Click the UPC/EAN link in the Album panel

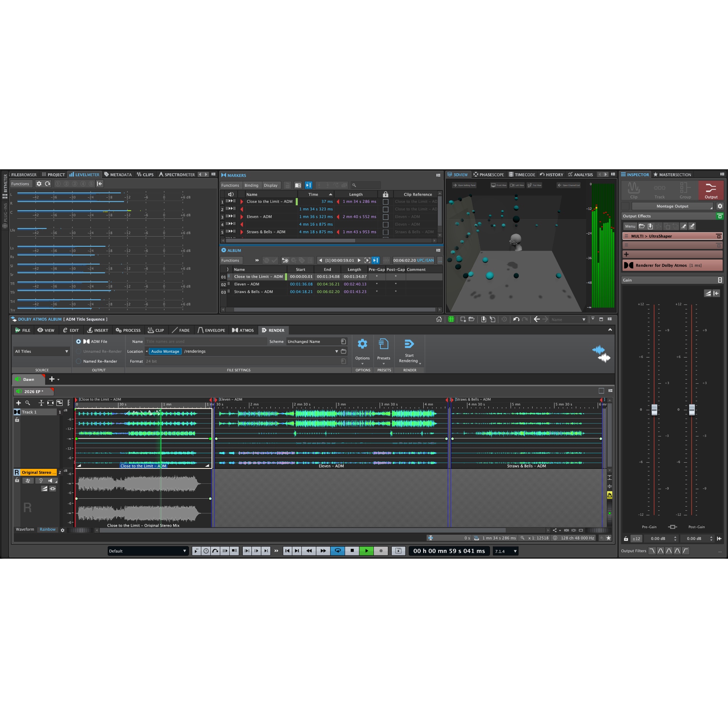(425, 260)
